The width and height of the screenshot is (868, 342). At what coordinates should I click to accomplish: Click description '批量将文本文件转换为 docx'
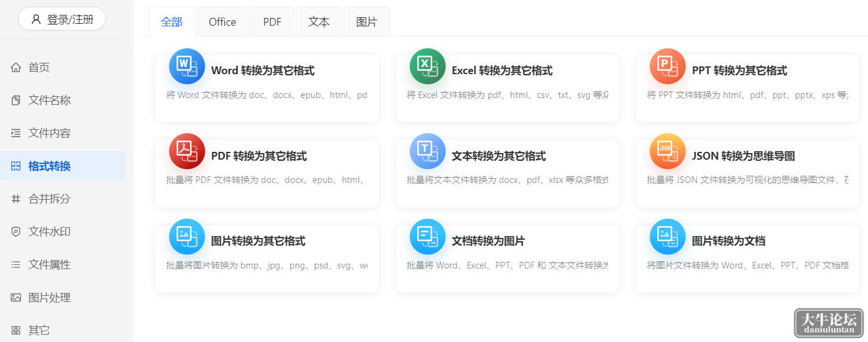click(508, 180)
